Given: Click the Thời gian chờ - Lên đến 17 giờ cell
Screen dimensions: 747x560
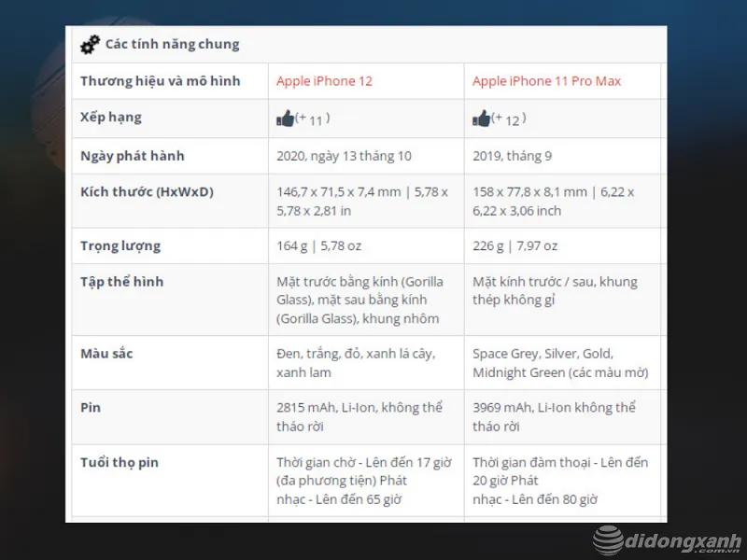Looking at the screenshot, I should (x=364, y=481).
